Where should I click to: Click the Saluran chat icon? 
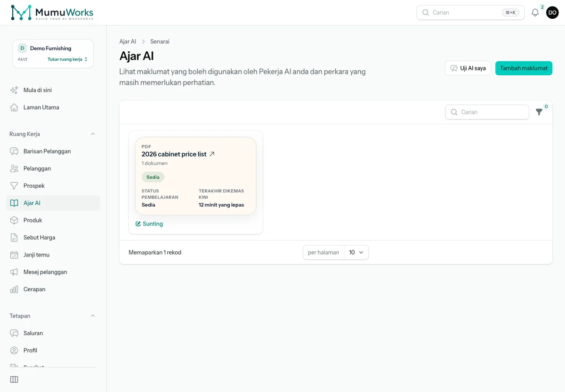click(14, 333)
